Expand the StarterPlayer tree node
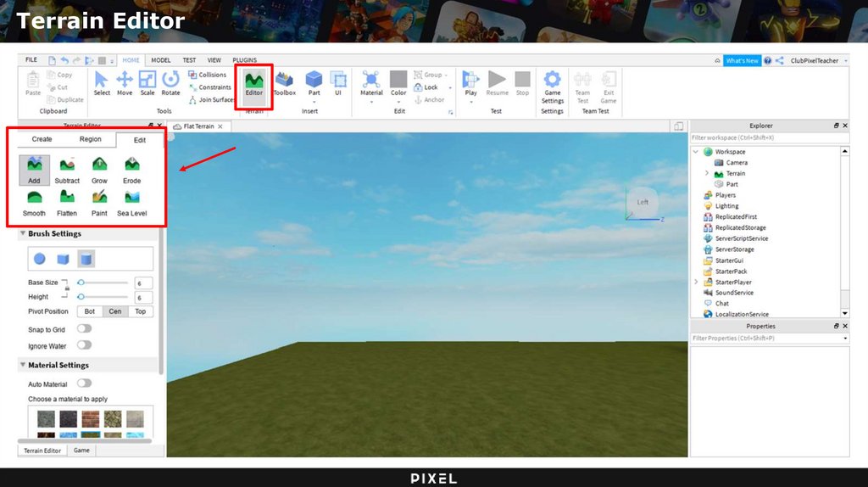 (x=696, y=282)
